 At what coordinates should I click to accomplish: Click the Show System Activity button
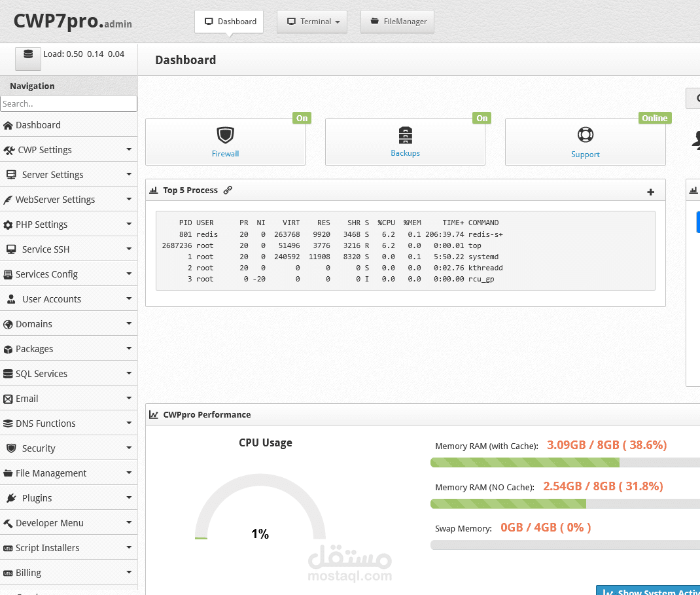648,590
